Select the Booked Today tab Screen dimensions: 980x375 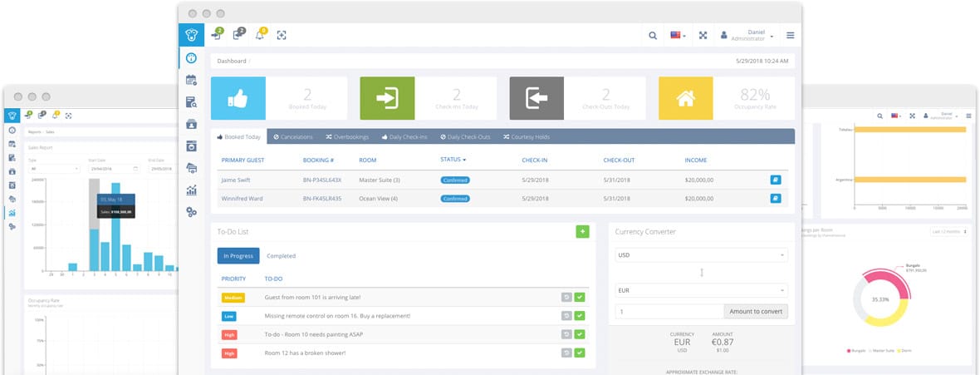(x=238, y=136)
